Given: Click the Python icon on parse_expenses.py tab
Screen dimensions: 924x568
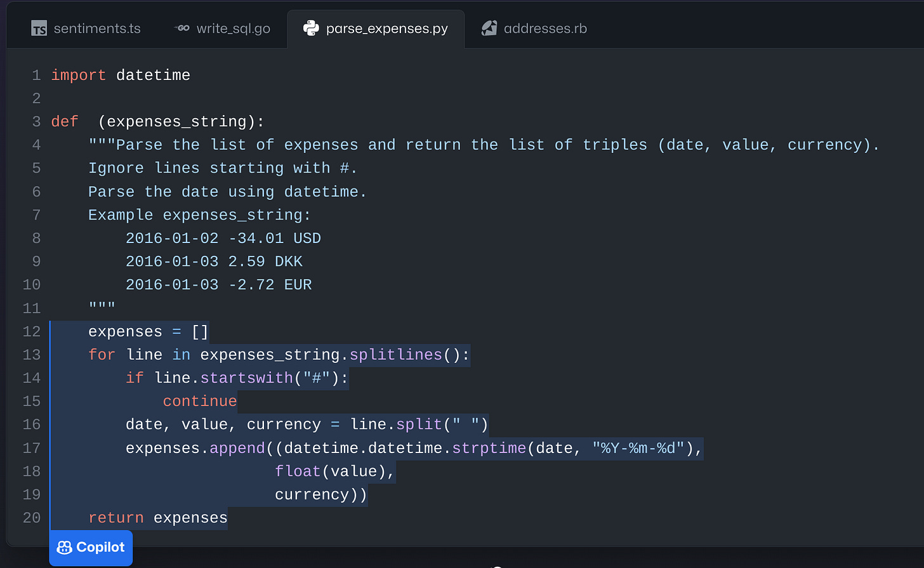Looking at the screenshot, I should coord(311,28).
